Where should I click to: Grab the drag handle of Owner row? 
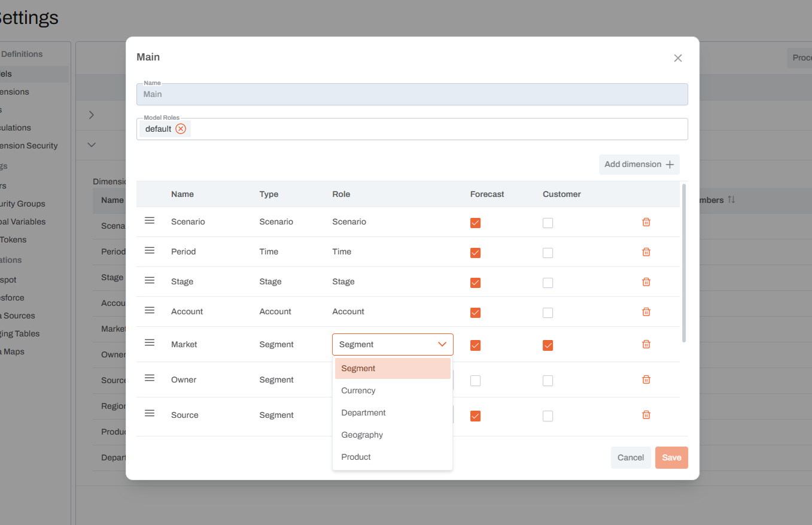pos(150,378)
